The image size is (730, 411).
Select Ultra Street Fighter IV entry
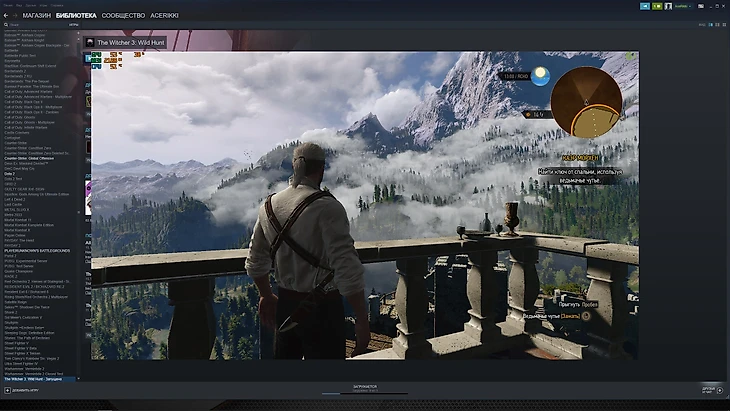21,363
